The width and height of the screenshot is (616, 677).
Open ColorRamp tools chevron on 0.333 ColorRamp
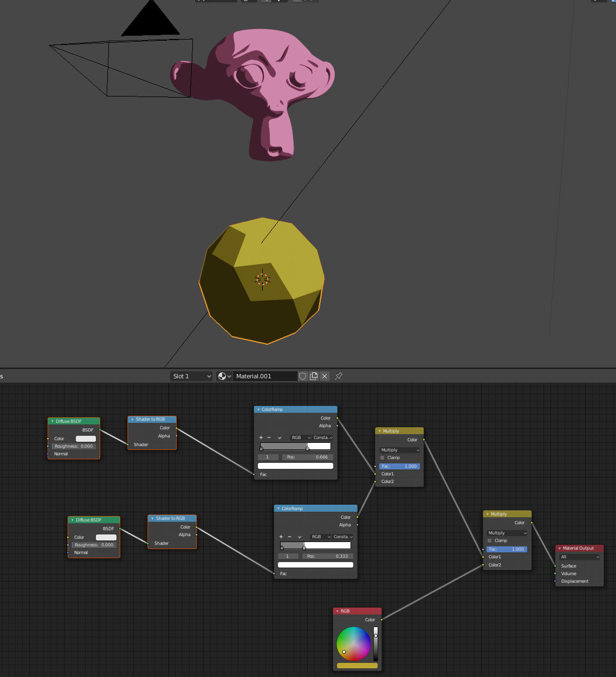click(300, 537)
